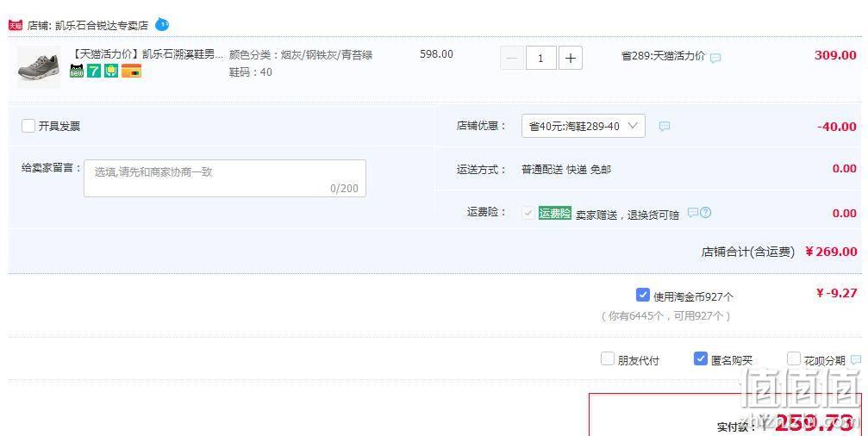The image size is (868, 436).
Task: Click the (你有6445个，可用927个) coin balance note
Action: click(x=666, y=316)
